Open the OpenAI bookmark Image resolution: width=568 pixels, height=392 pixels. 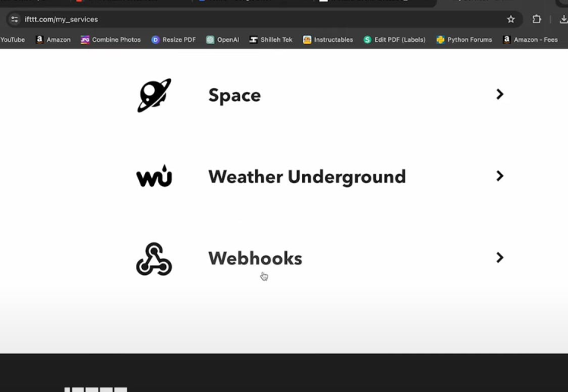point(222,40)
